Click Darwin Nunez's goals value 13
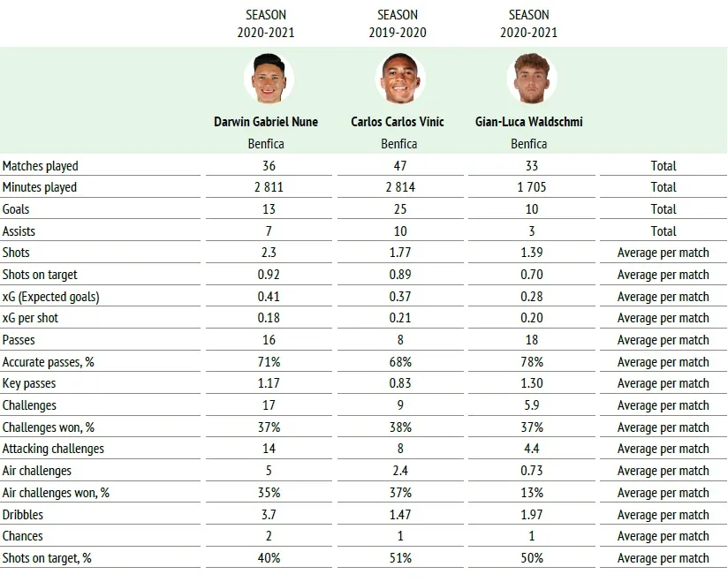The width and height of the screenshot is (728, 582). point(269,209)
